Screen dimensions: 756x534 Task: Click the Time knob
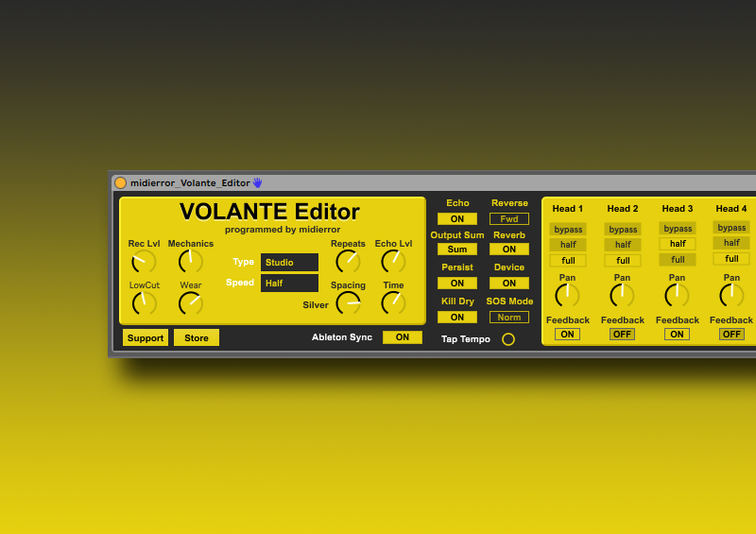(x=393, y=303)
